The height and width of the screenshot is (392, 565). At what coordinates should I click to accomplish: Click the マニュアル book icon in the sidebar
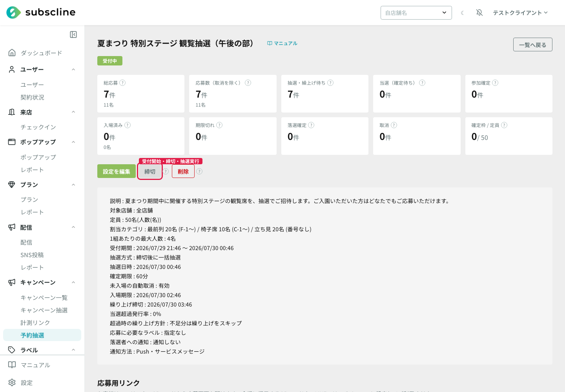click(x=12, y=365)
